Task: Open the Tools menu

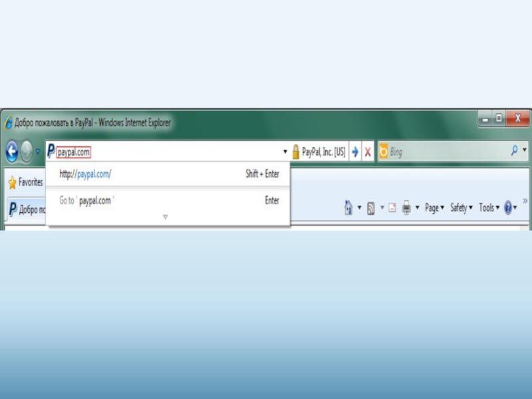Action: coord(489,207)
